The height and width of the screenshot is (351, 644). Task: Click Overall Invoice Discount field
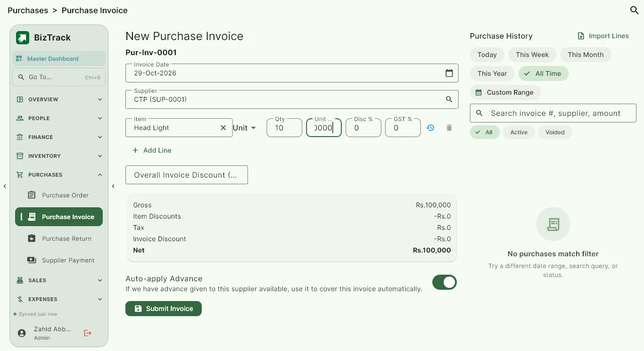click(x=187, y=175)
